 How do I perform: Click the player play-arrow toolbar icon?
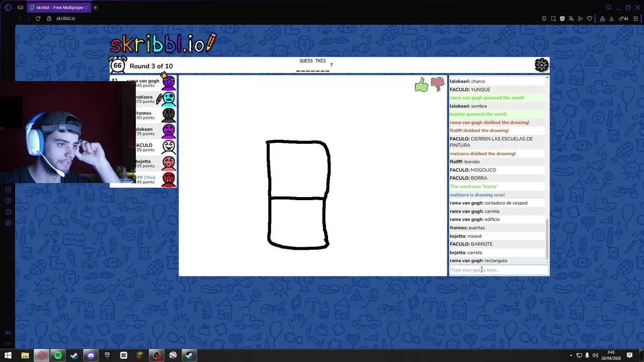(580, 19)
